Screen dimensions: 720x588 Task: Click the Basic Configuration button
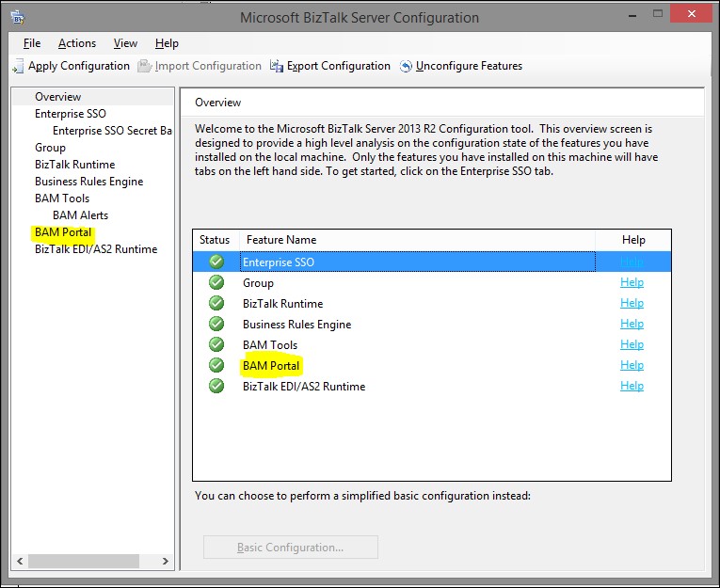coord(291,548)
